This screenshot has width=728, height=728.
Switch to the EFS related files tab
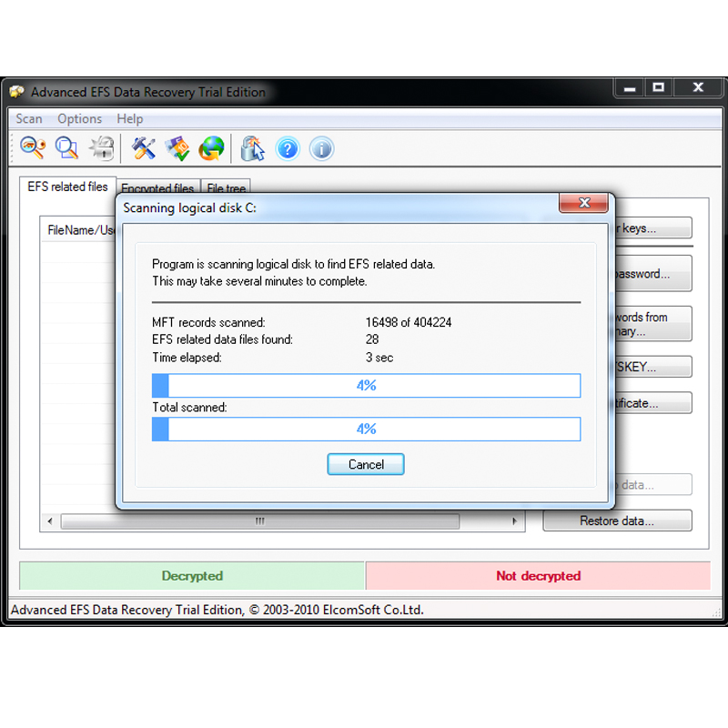tap(67, 187)
